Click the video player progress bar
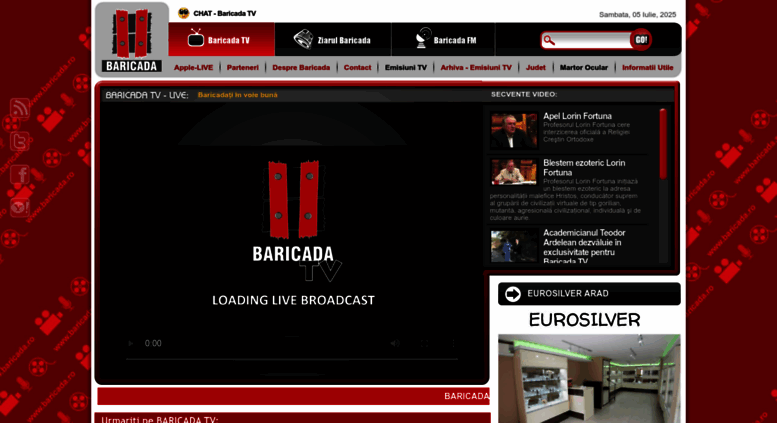 tap(291, 359)
